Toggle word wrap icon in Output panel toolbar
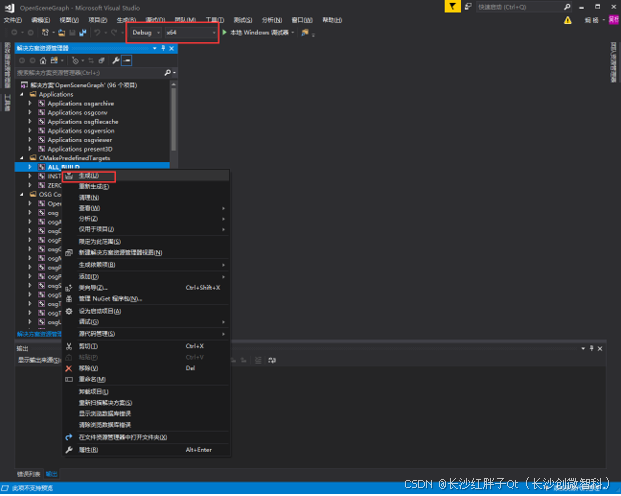The image size is (621, 496). [272, 361]
